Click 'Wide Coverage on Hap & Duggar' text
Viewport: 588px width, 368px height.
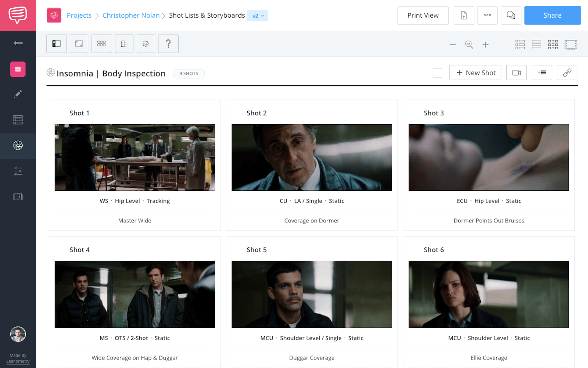pyautogui.click(x=135, y=358)
